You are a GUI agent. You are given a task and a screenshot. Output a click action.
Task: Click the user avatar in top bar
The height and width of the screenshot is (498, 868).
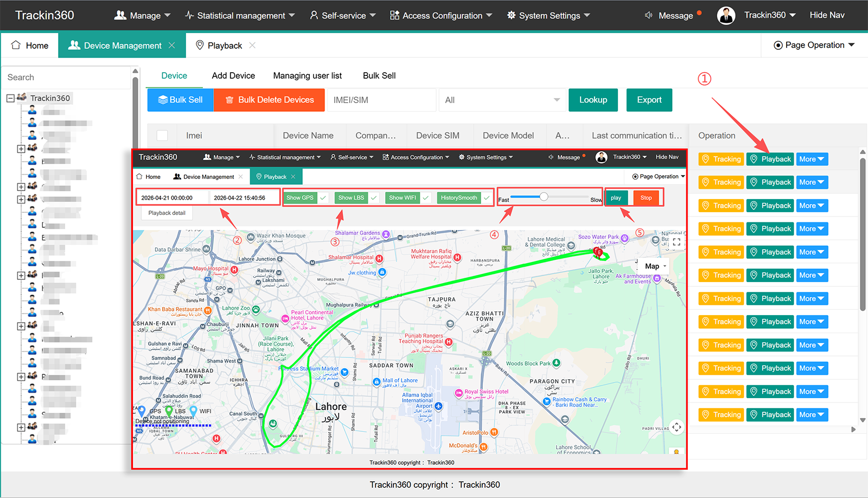(x=726, y=15)
